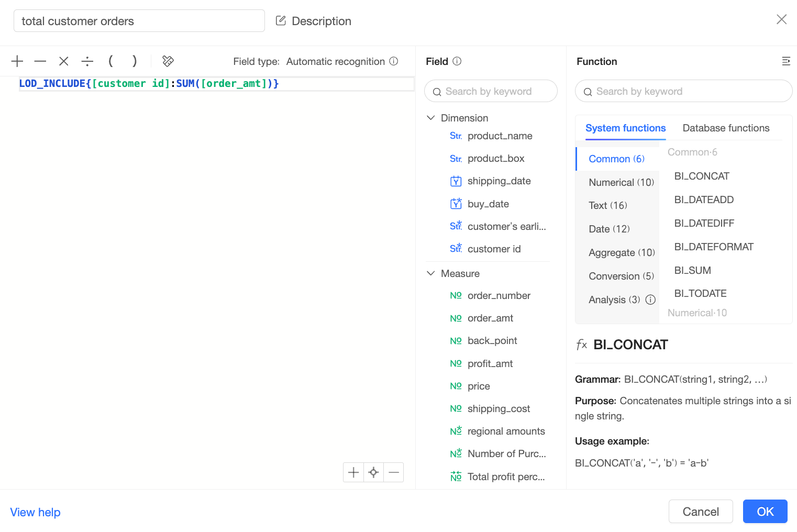The width and height of the screenshot is (797, 532).
Task: Click the center/locate editor icon
Action: coord(373,472)
